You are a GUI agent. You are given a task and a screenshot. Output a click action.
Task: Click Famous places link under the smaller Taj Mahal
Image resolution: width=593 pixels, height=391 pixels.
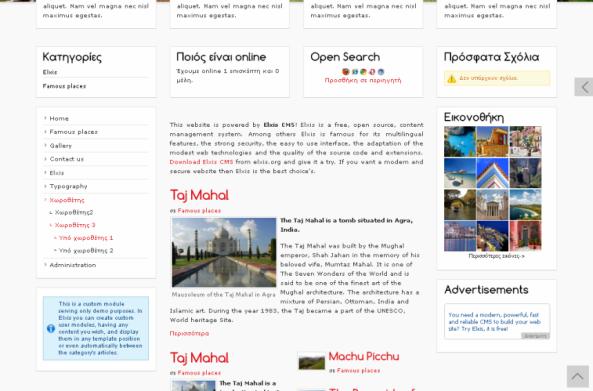[199, 373]
